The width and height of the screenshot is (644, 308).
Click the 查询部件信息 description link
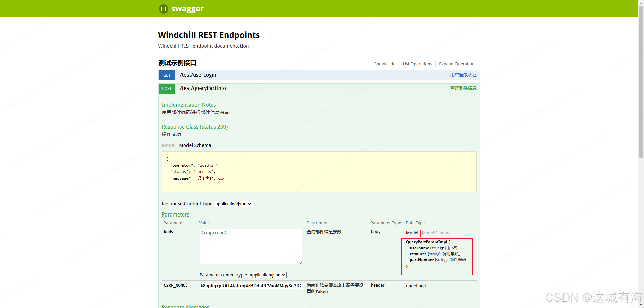(463, 88)
